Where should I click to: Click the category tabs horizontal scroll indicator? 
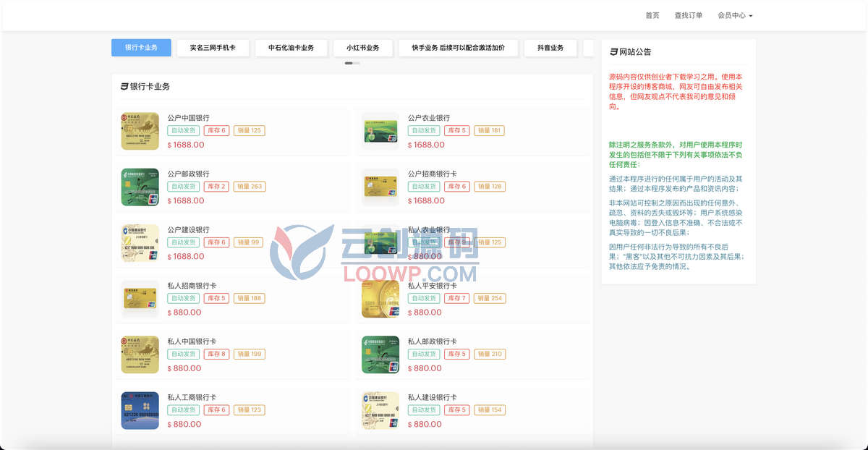coord(352,64)
